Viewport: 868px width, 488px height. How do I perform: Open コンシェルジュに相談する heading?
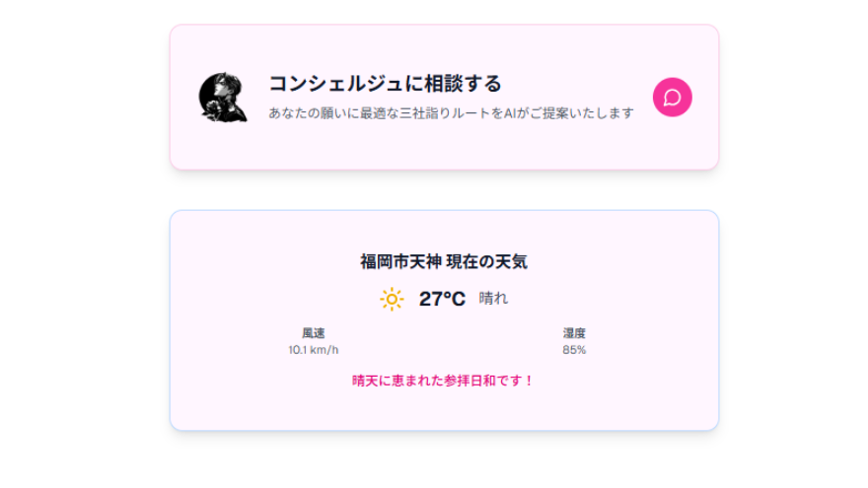tap(385, 84)
